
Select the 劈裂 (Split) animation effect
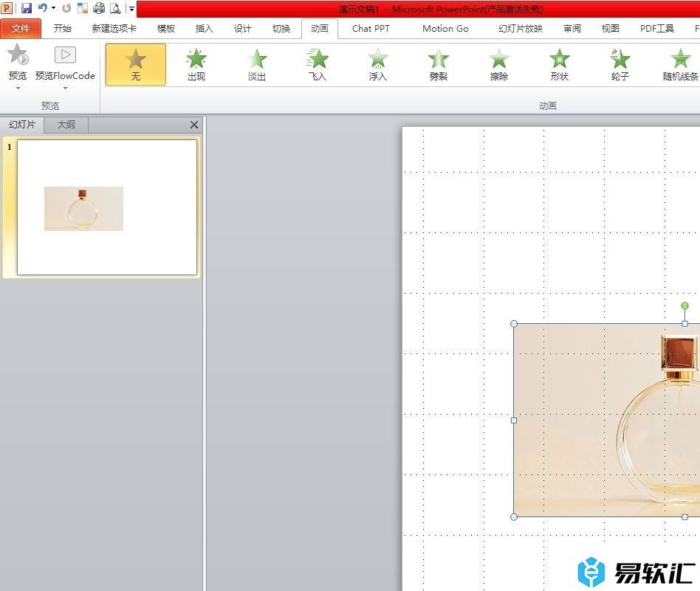pyautogui.click(x=439, y=64)
